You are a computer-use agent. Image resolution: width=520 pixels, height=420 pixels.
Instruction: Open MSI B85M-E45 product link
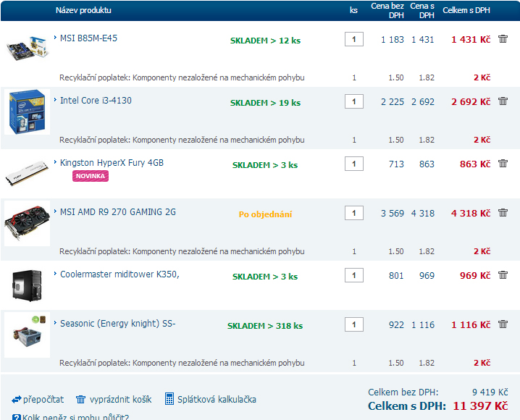88,38
